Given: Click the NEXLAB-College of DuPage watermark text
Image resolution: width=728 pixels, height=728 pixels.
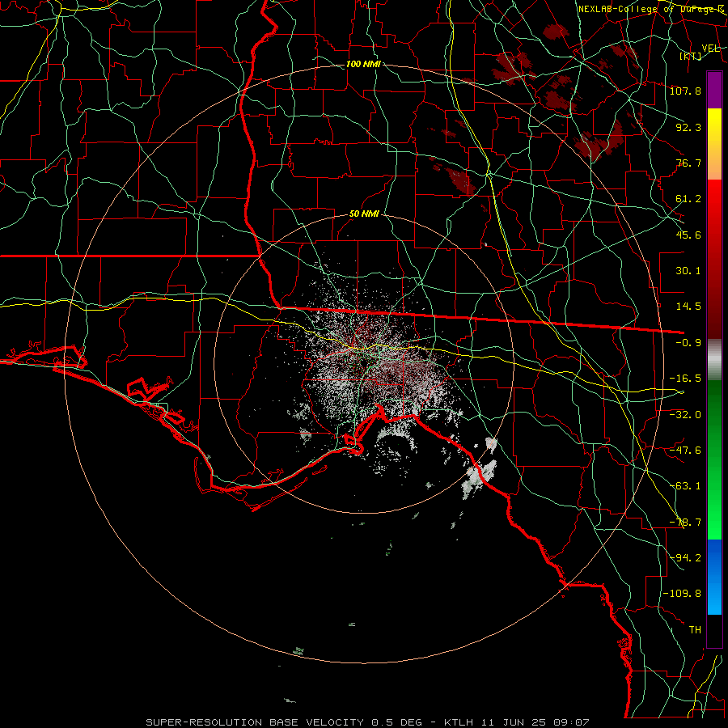Looking at the screenshot, I should tap(651, 9).
